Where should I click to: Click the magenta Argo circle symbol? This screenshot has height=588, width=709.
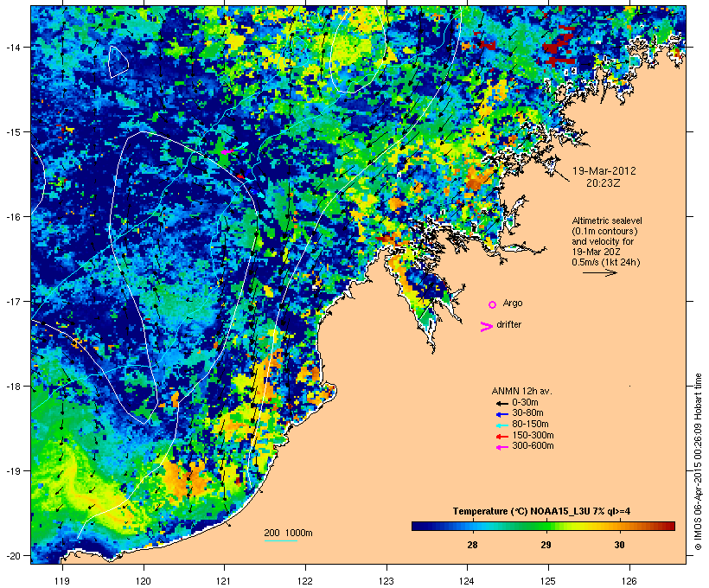tap(492, 304)
